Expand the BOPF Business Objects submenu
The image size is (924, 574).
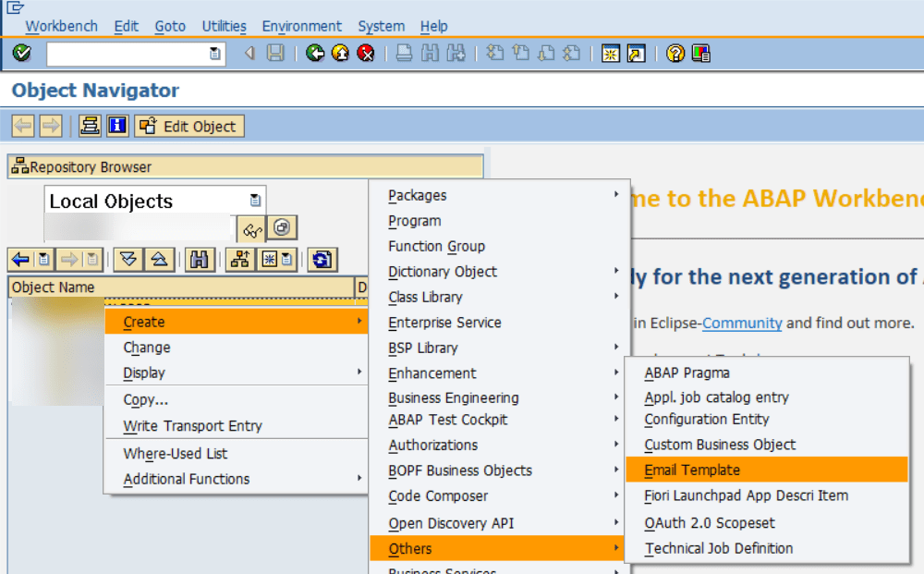(615, 470)
